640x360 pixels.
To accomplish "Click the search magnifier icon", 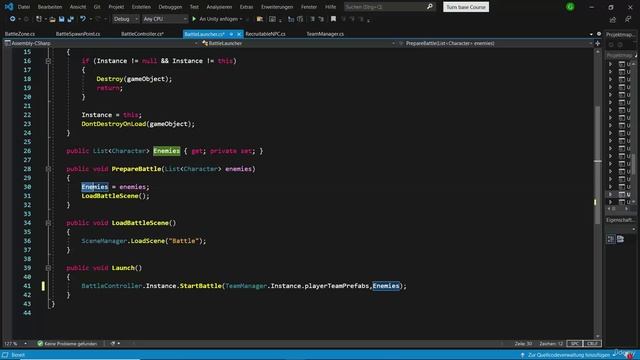I will [x=430, y=7].
